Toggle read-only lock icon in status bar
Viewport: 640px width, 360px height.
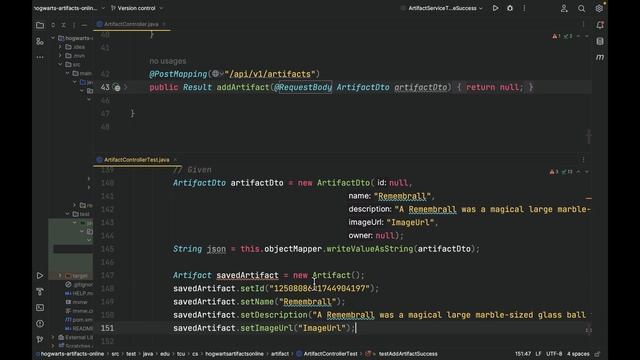pos(597,354)
